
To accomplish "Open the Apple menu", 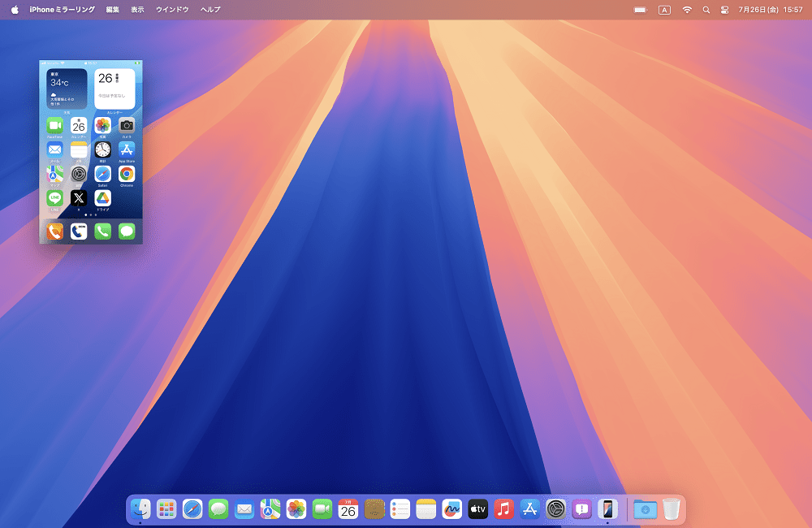I will pos(15,9).
